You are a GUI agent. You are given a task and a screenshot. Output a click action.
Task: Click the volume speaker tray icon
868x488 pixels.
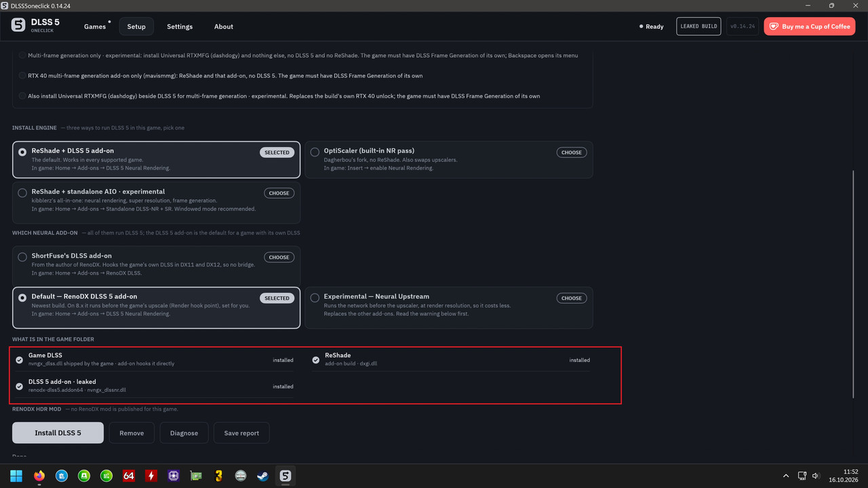[x=816, y=476]
